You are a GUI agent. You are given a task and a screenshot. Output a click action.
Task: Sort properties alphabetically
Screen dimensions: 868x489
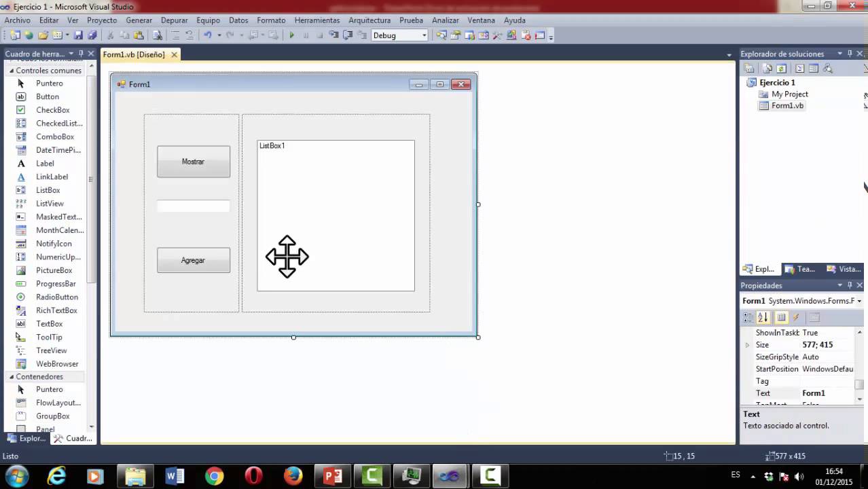[763, 317]
